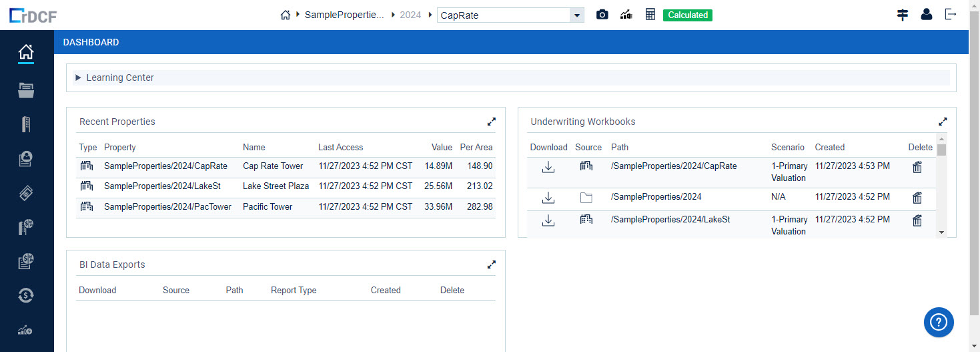This screenshot has height=352, width=980.
Task: Click the folder source icon in workbooks
Action: coord(586,198)
